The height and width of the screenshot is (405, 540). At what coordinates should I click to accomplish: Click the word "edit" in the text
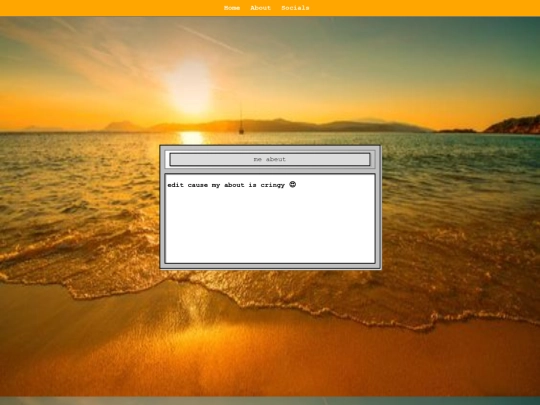pos(175,185)
